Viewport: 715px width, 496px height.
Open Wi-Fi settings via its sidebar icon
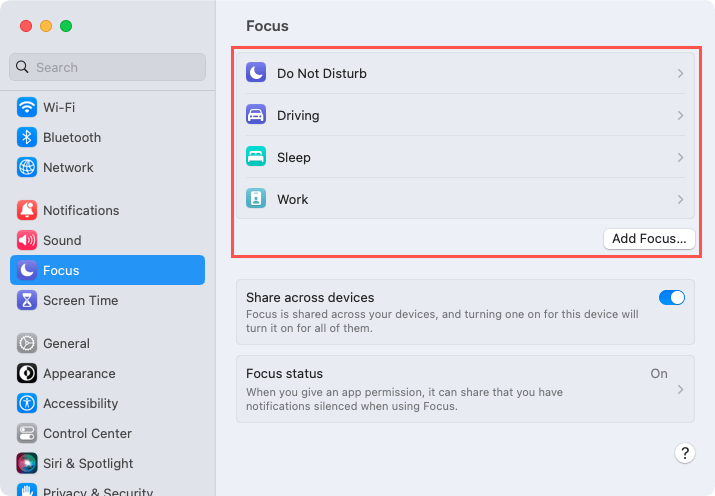(27, 107)
